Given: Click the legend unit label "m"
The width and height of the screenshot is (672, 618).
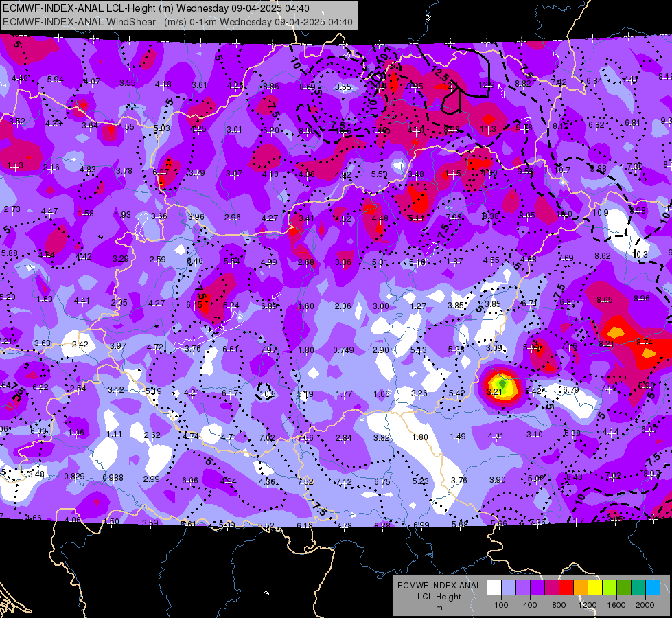Looking at the screenshot, I should click(439, 608).
